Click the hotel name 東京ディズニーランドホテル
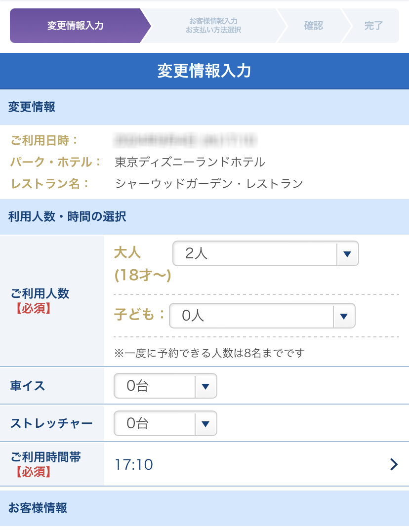The image size is (409, 532). tap(190, 162)
